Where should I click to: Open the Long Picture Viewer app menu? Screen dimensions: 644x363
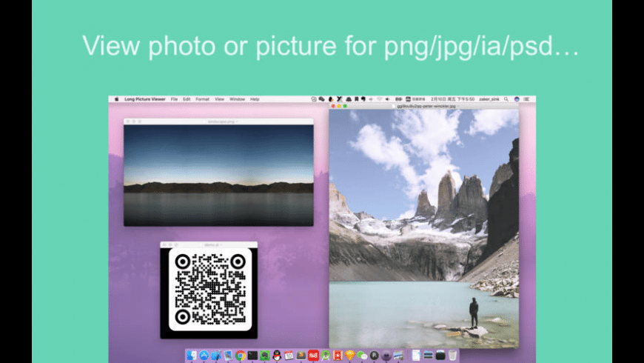[145, 99]
